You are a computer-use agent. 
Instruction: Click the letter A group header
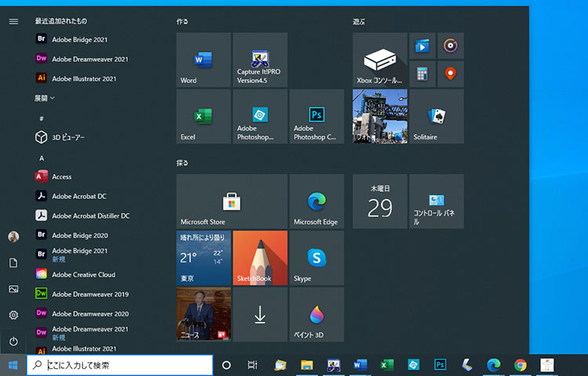42,157
